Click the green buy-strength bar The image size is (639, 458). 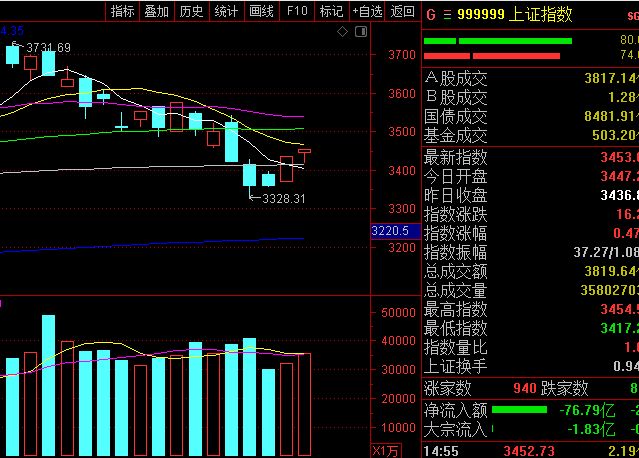coord(498,41)
